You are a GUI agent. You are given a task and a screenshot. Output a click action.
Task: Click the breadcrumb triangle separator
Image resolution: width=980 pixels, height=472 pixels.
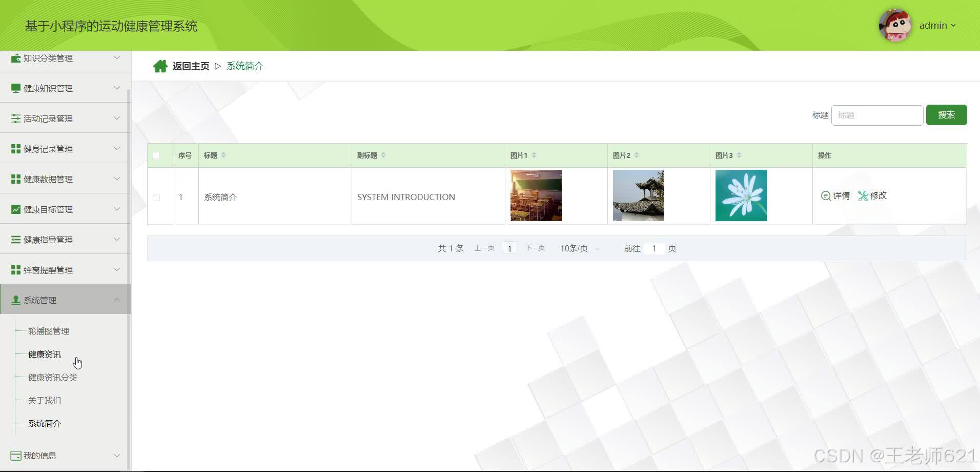pyautogui.click(x=218, y=66)
